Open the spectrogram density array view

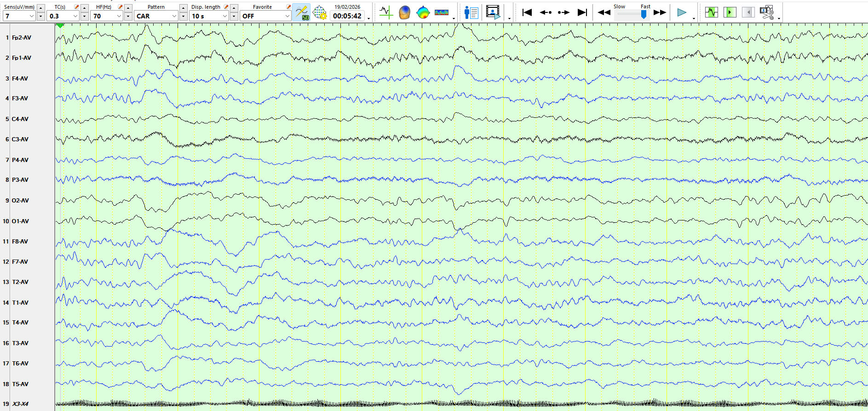[441, 12]
